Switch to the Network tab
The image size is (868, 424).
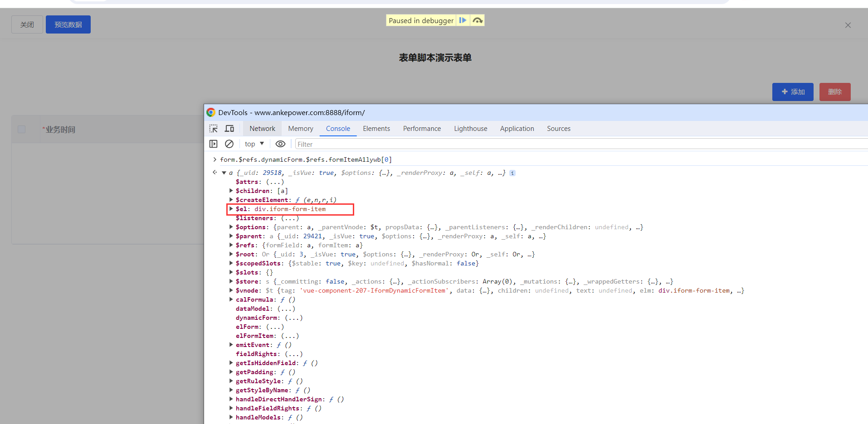[262, 129]
